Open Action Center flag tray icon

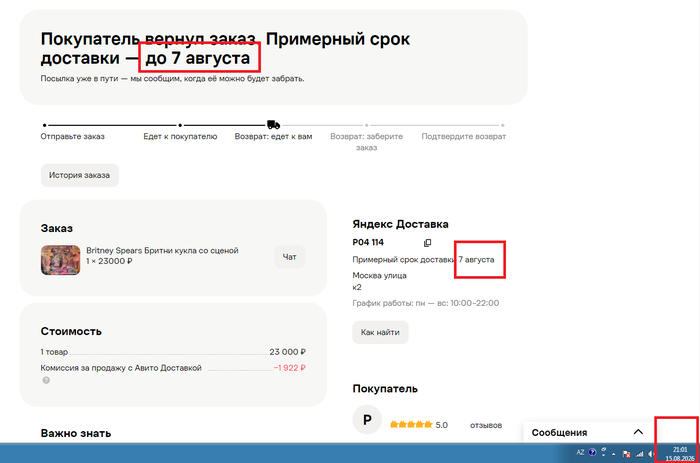point(626,454)
